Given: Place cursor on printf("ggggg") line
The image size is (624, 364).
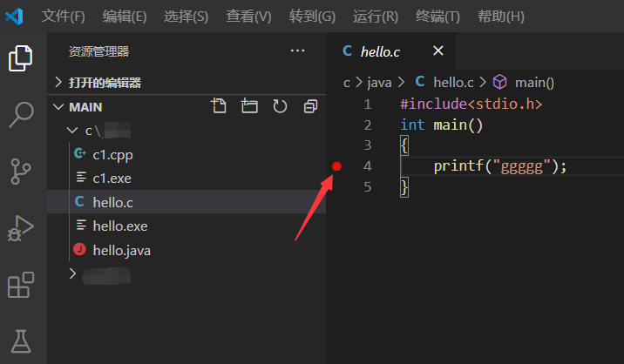Looking at the screenshot, I should (x=500, y=166).
